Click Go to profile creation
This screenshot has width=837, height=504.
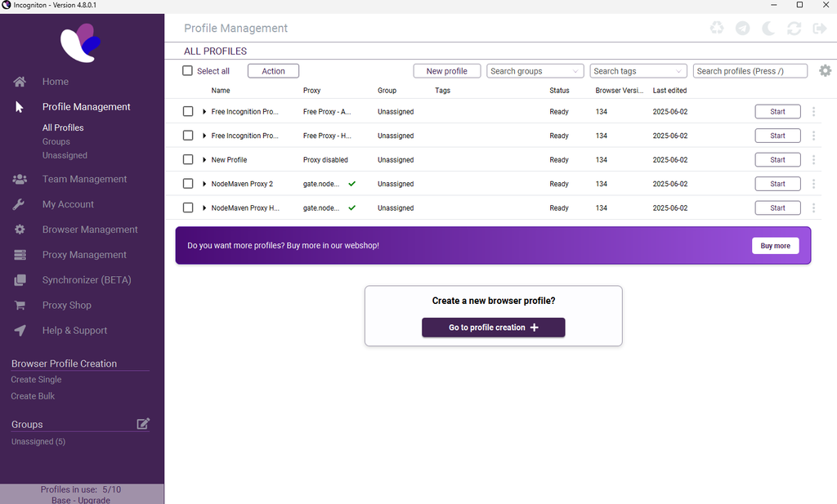tap(493, 328)
